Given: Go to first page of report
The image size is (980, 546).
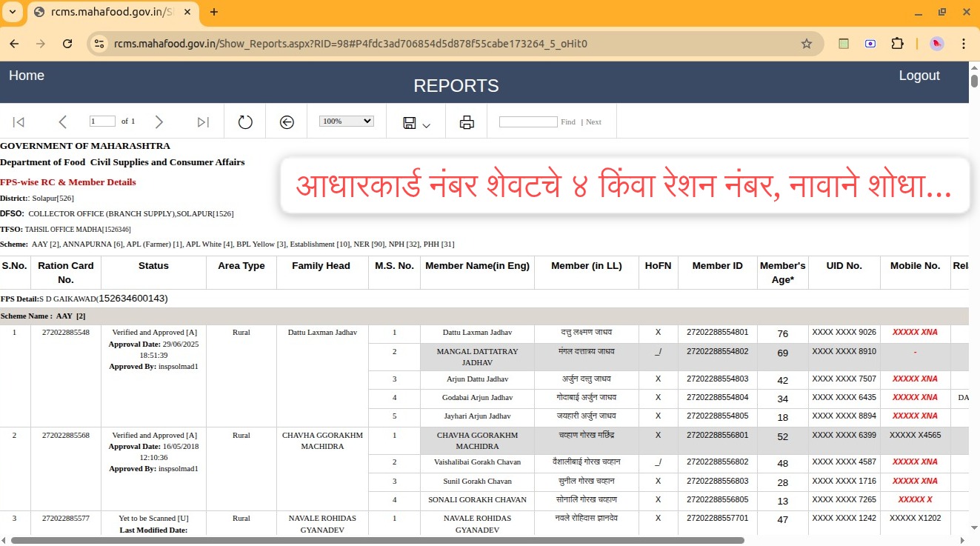Looking at the screenshot, I should (x=19, y=122).
